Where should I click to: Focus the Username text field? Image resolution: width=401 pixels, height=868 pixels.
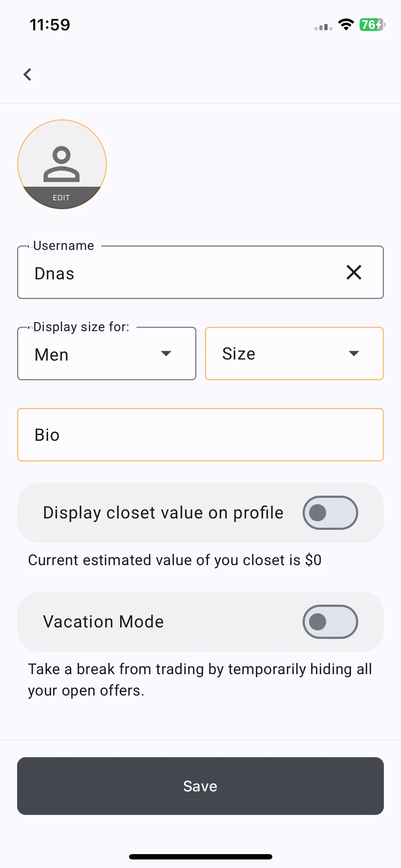coord(200,272)
